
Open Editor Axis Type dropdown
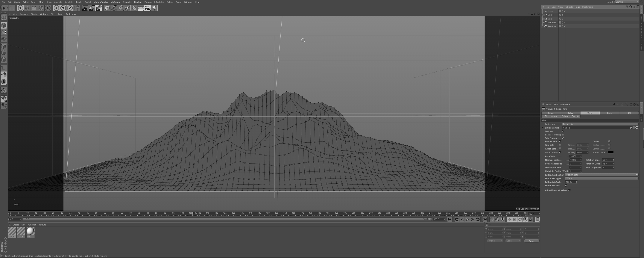pos(602,178)
